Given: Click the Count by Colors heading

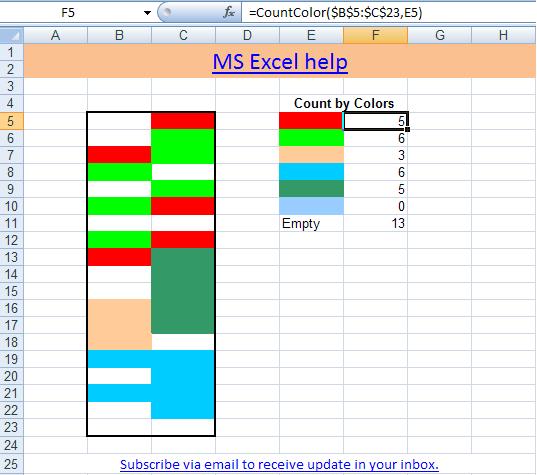Looking at the screenshot, I should (344, 103).
